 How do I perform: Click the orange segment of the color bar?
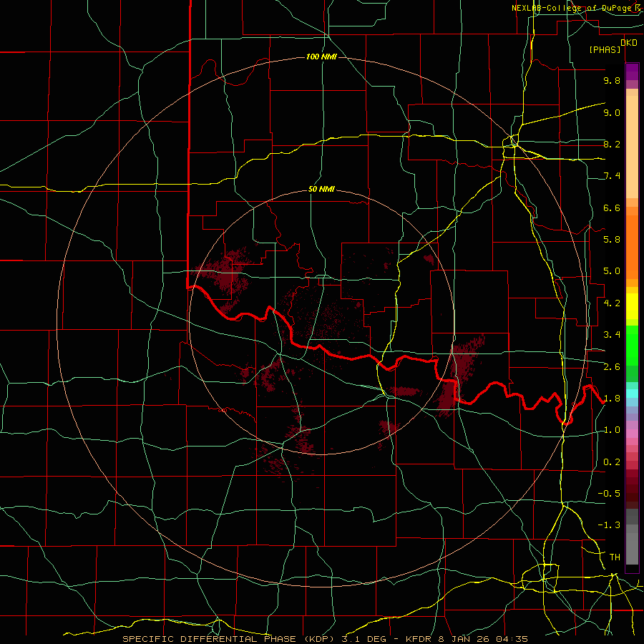pyautogui.click(x=632, y=243)
